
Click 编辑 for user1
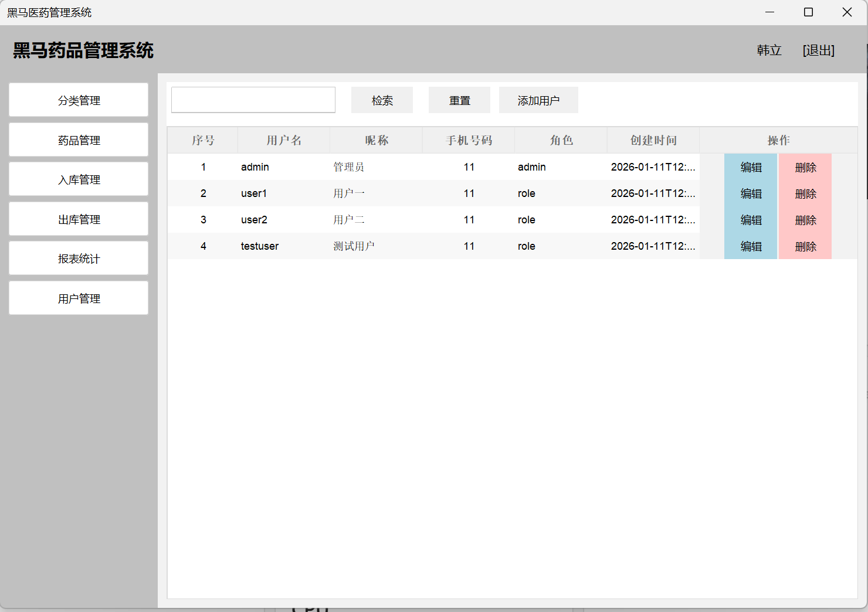pos(750,193)
